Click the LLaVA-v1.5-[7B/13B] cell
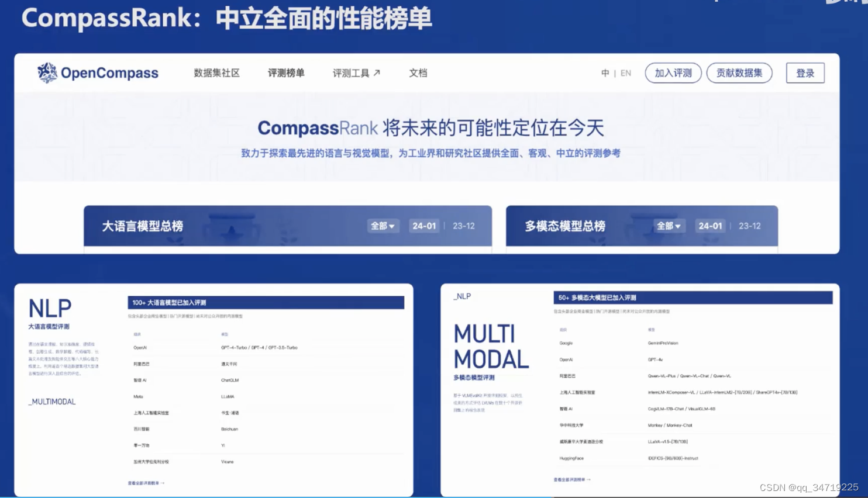The width and height of the screenshot is (868, 498). pos(668,442)
